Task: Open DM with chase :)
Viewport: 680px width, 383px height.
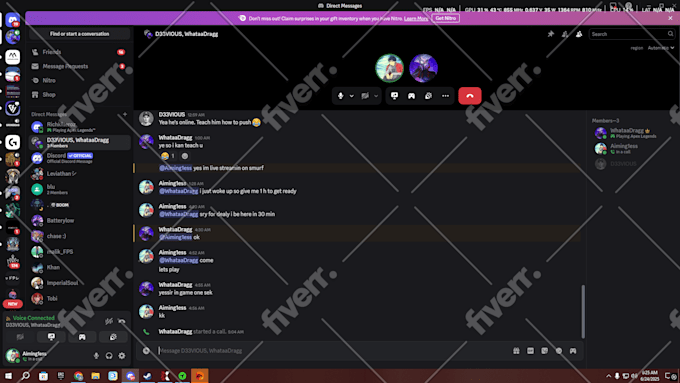Action: 79,236
